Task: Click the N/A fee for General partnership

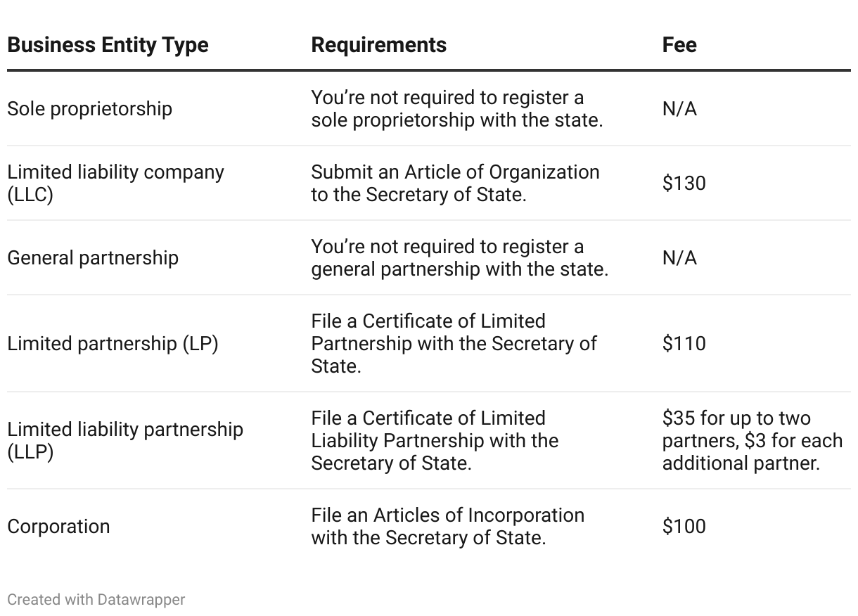Action: [x=679, y=258]
